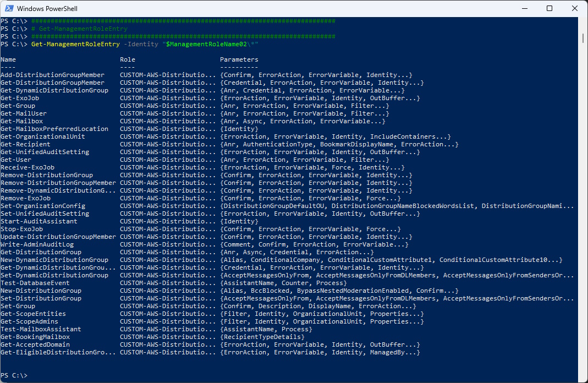Select the Get-AcceptedDomain entry
The image size is (588, 383).
[x=35, y=344]
